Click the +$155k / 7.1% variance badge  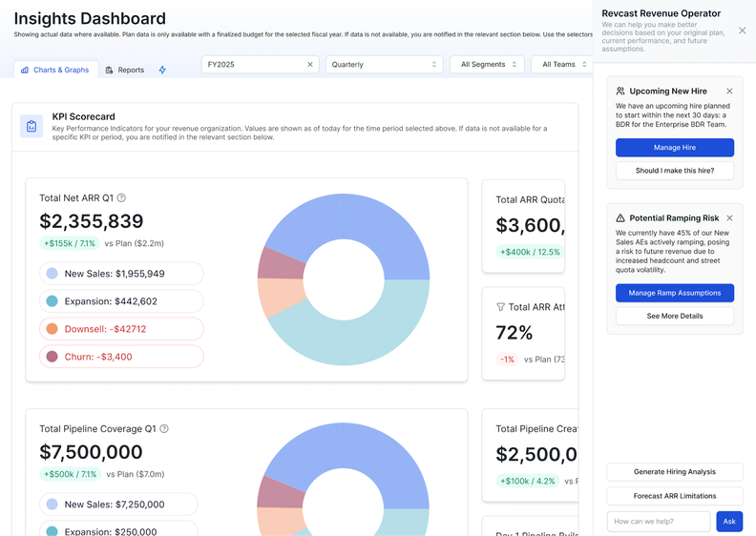[x=70, y=243]
